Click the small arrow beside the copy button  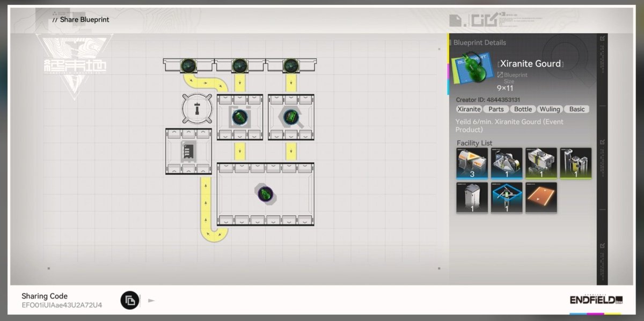(151, 301)
